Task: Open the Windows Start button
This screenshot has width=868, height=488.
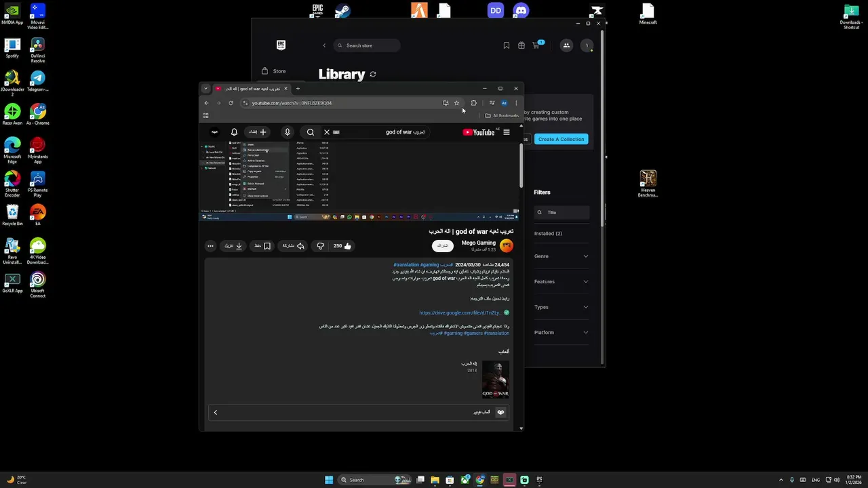Action: 329,480
